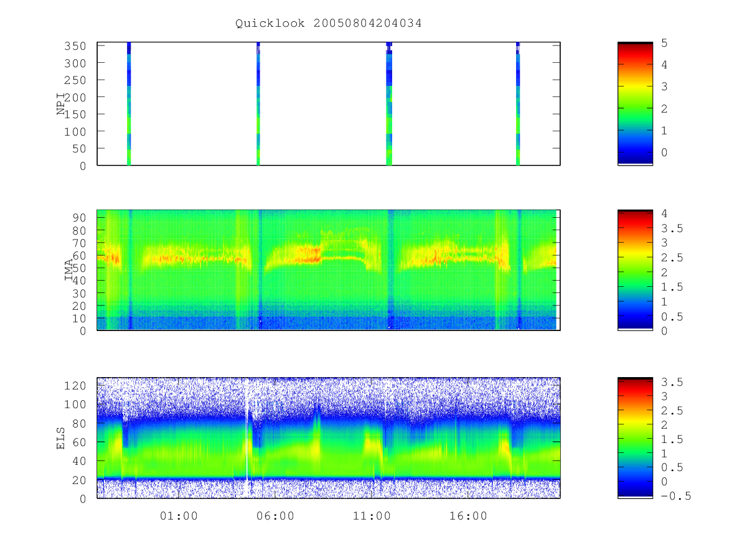This screenshot has height=560, width=747.
Task: Click value 4 on NPI color scale
Action: pos(664,65)
